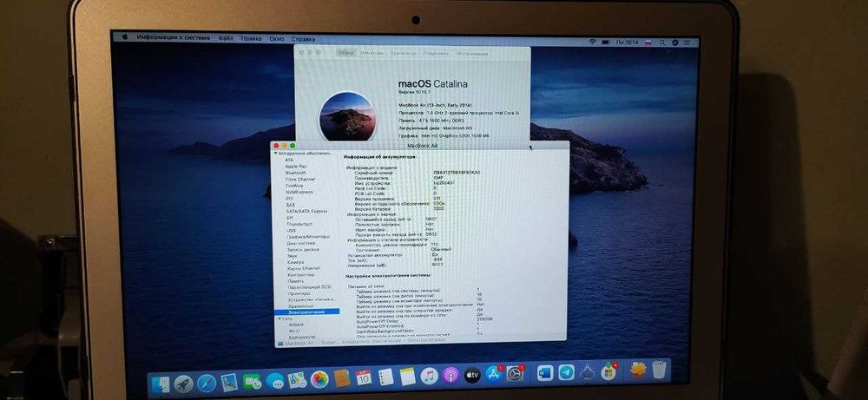This screenshot has height=400, width=868.
Task: Open Photos colorful flower icon in Dock
Action: click(x=319, y=379)
